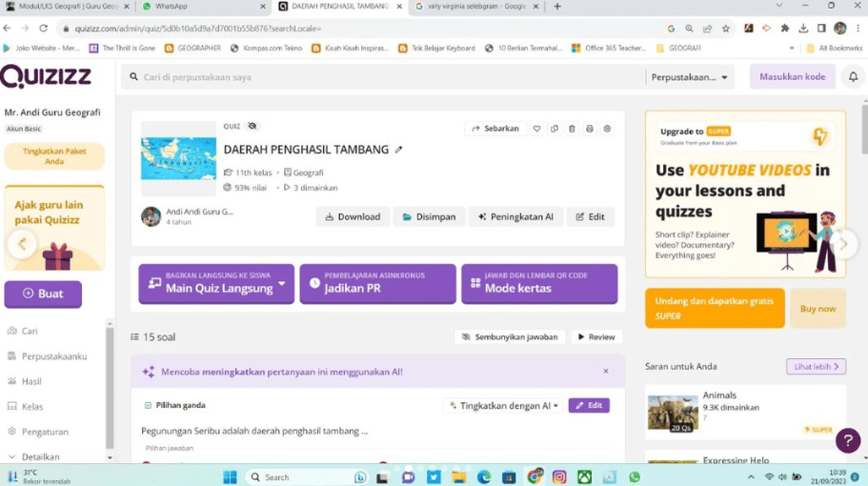
Task: Click the pencil icon beside the quiz title
Action: [399, 150]
